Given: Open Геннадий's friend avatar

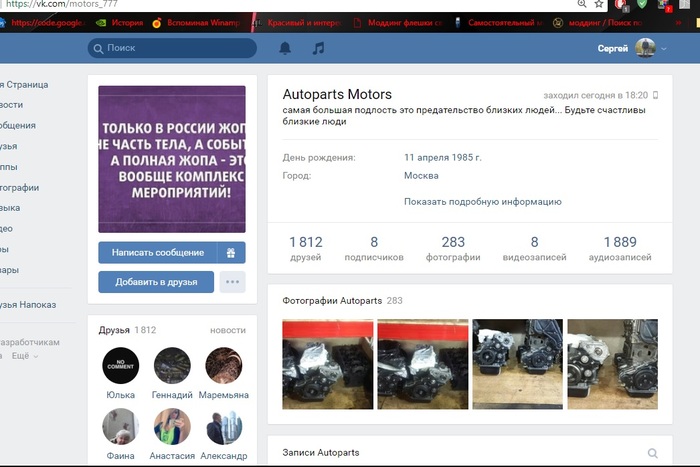Looking at the screenshot, I should click(x=172, y=366).
